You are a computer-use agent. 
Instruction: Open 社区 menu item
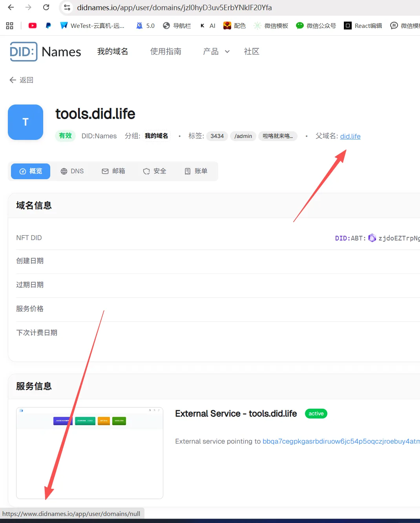tap(252, 51)
